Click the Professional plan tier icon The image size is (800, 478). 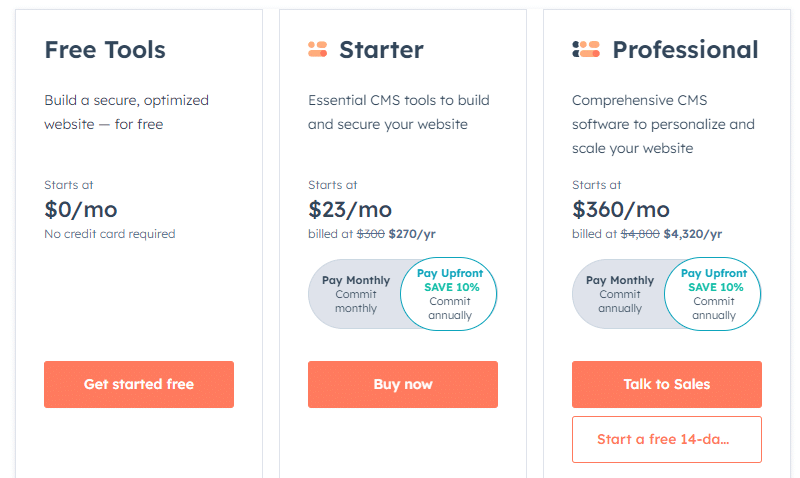[586, 49]
